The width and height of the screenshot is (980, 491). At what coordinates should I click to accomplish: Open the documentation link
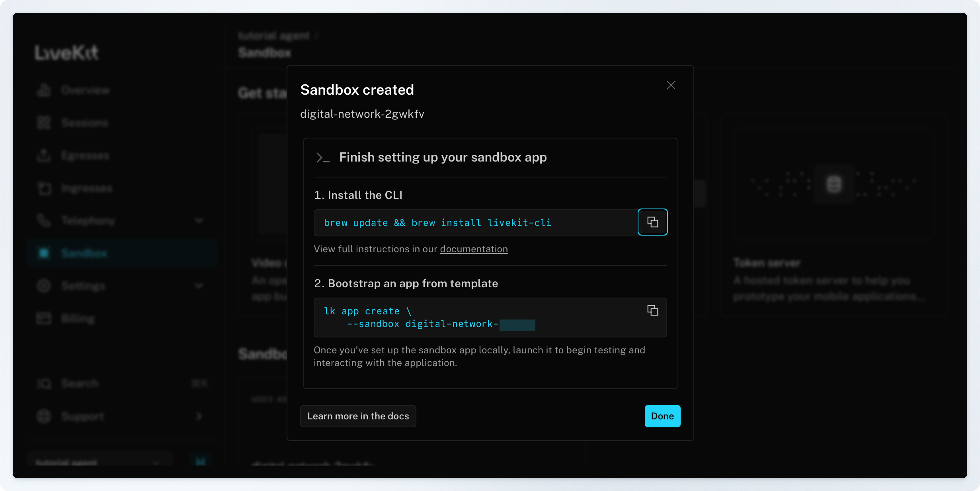(x=474, y=249)
